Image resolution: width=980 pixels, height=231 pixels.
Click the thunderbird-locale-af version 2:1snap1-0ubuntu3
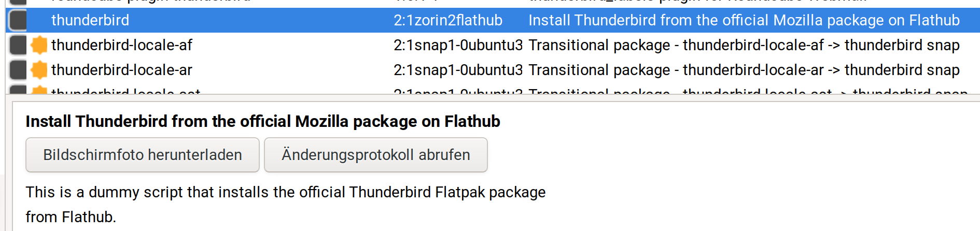click(458, 45)
